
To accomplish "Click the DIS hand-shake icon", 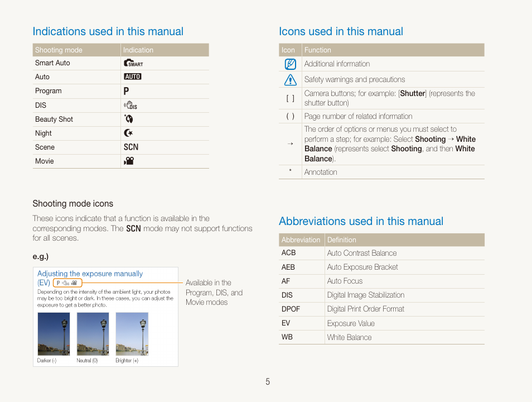I will tap(130, 106).
